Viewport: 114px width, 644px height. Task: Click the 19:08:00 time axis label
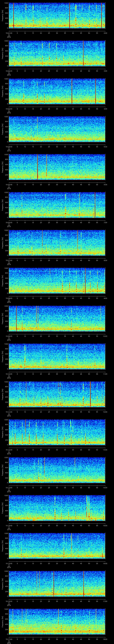coord(9,298)
